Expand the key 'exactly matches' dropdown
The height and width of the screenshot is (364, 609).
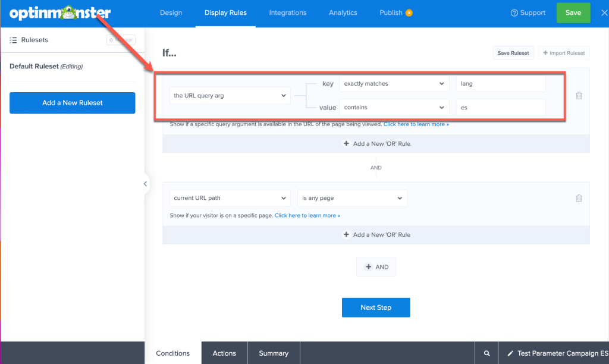coord(394,83)
